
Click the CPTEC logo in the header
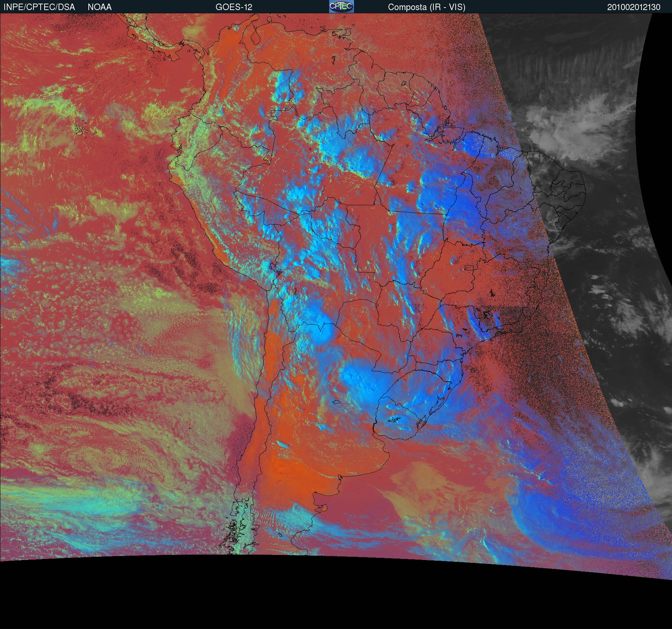pos(341,6)
